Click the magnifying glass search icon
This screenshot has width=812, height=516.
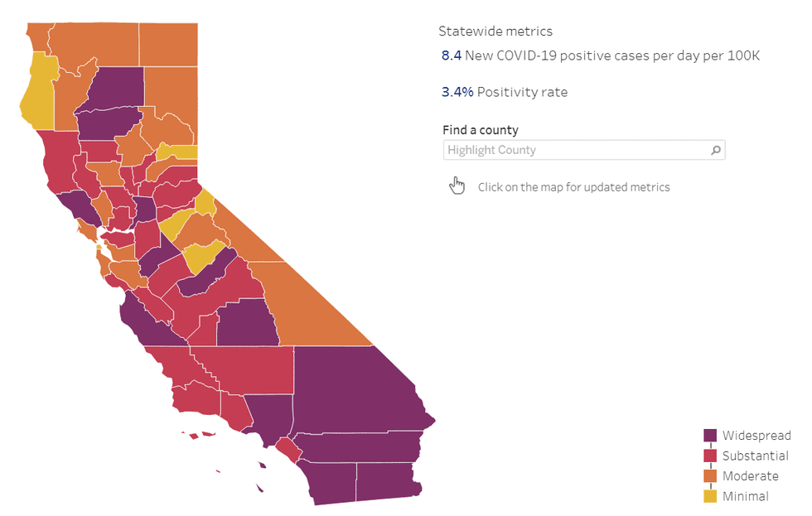(x=714, y=150)
